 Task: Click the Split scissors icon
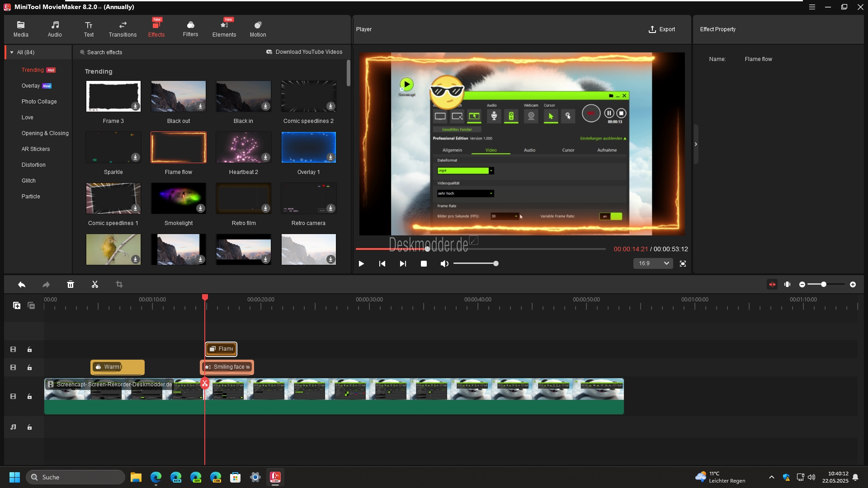(95, 285)
